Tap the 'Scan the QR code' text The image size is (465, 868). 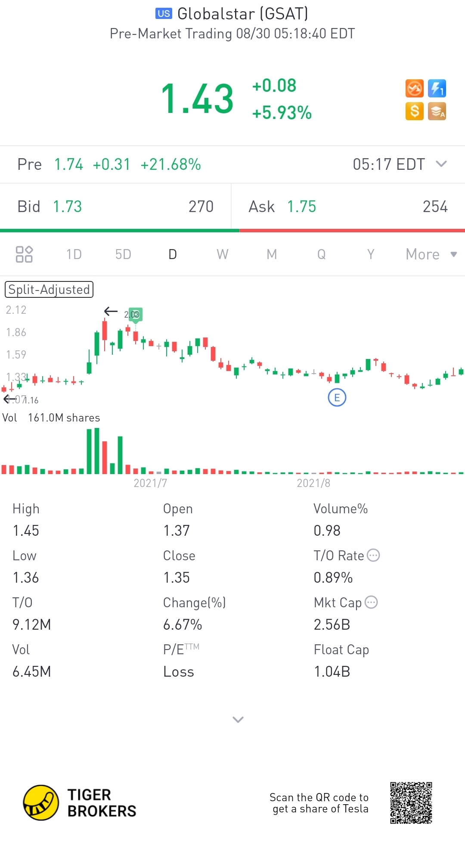319,803
